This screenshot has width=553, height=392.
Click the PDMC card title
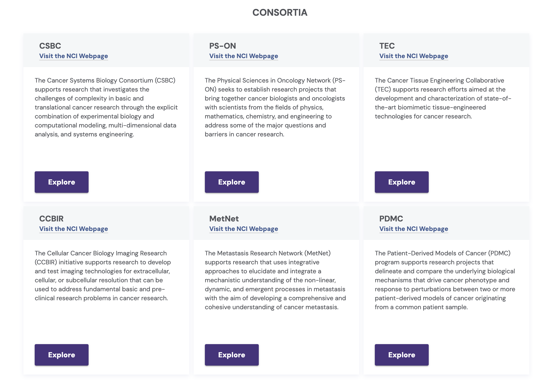pos(391,219)
